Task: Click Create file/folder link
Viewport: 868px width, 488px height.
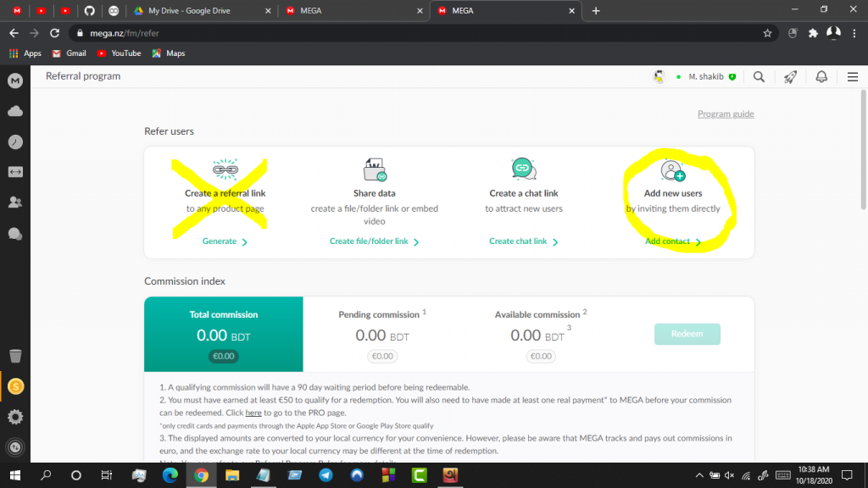Action: [374, 241]
